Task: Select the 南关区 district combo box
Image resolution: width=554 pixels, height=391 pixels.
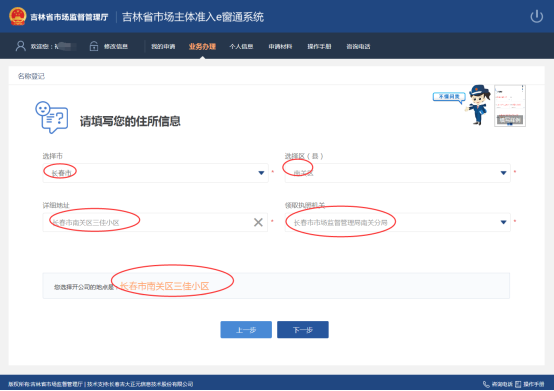Action: point(397,173)
